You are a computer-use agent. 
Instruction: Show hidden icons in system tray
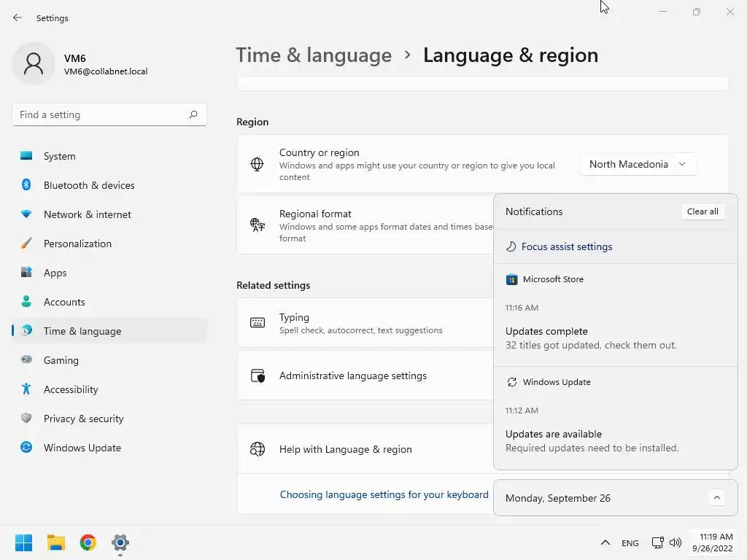coord(605,542)
